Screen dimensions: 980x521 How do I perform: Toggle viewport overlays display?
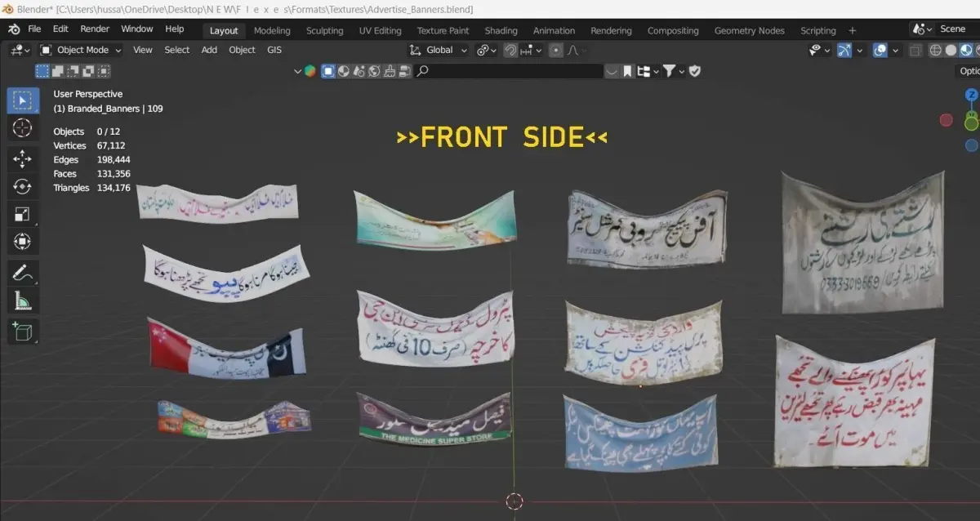pos(880,50)
